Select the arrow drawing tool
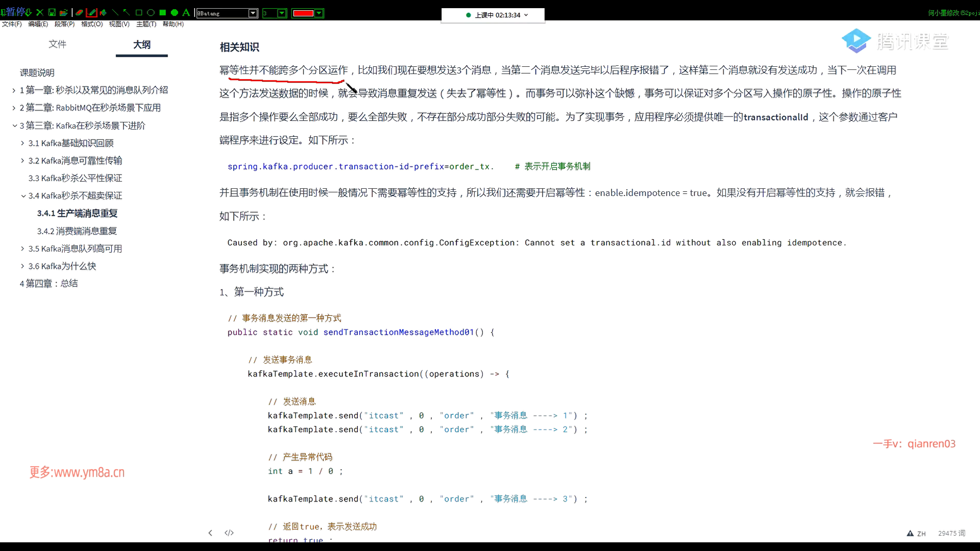 [127, 13]
